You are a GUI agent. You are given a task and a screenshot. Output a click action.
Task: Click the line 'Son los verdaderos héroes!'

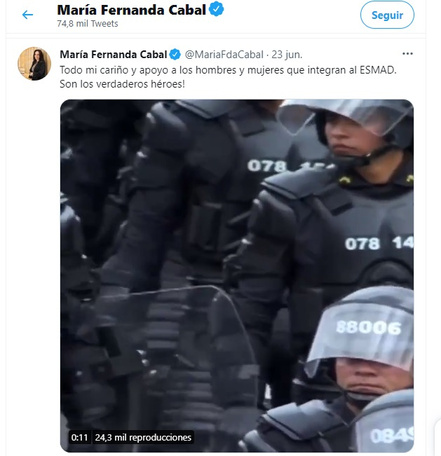[122, 84]
